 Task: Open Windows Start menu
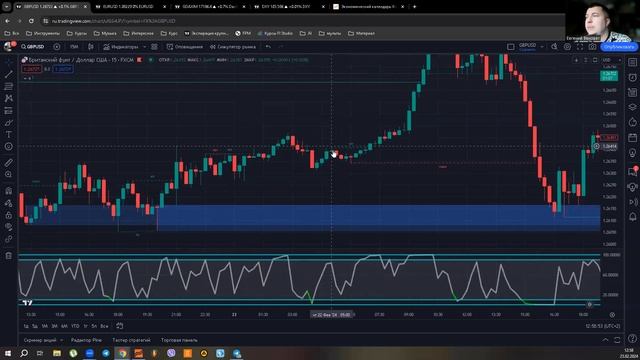tap(8, 353)
